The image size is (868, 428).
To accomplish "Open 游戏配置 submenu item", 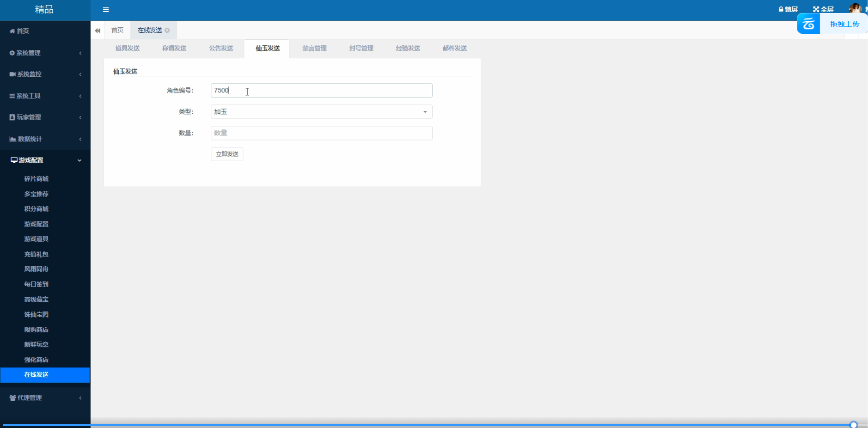I will [36, 224].
